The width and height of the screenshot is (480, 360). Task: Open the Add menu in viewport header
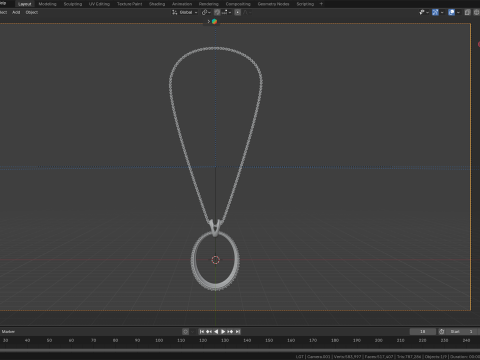click(16, 12)
